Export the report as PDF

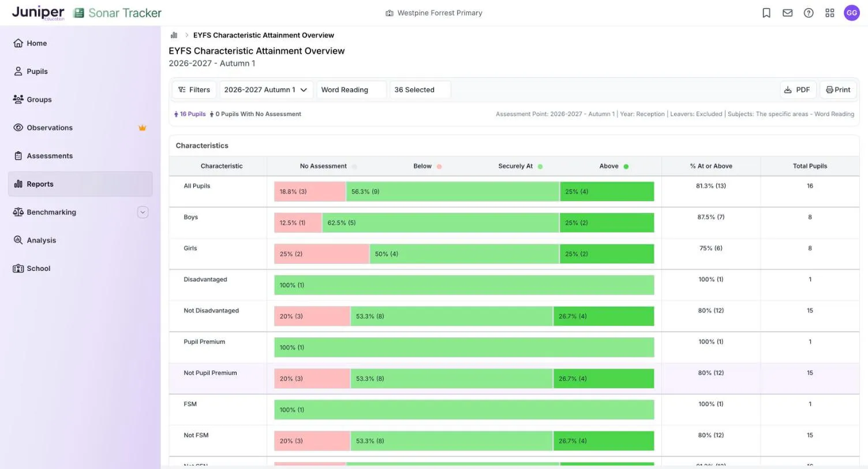click(x=798, y=90)
